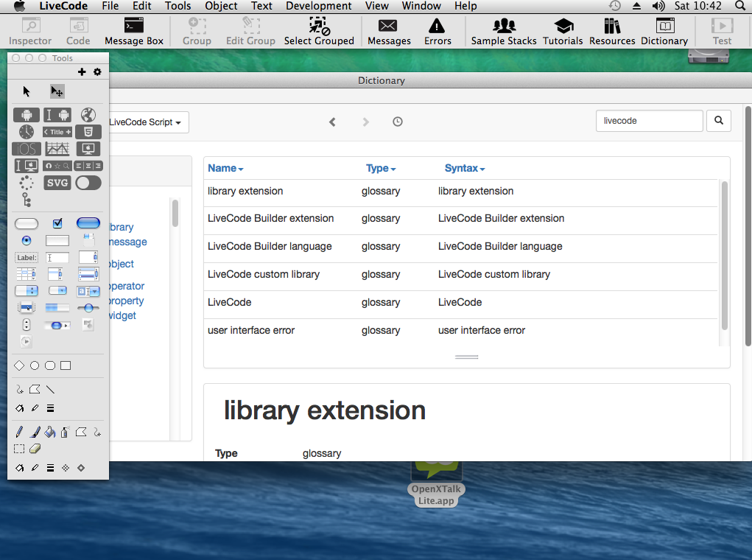Viewport: 752px width, 560px height.
Task: Click the Dictionary search magnifier button
Action: click(718, 121)
